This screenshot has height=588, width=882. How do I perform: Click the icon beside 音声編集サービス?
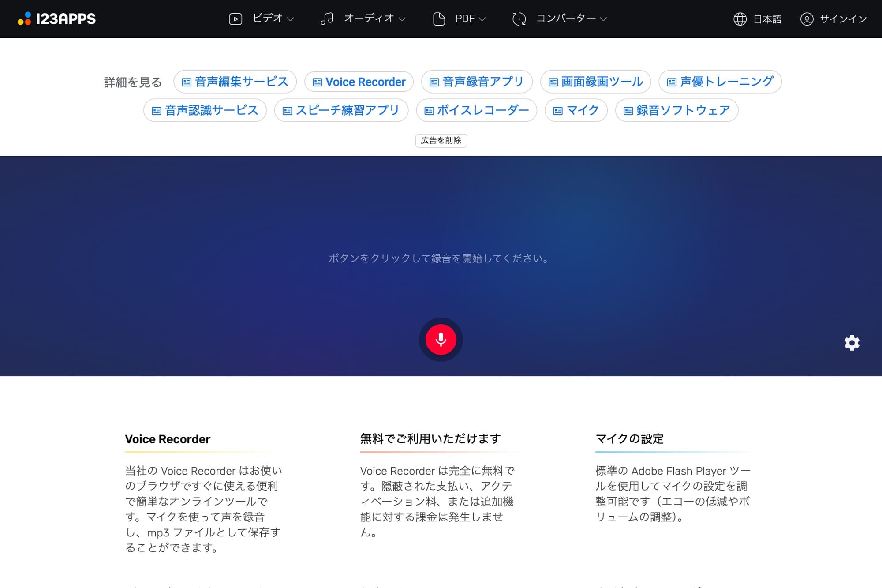(x=187, y=82)
